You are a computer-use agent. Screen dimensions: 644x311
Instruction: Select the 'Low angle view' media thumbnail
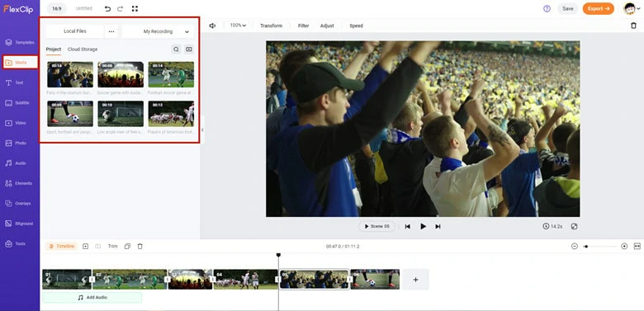tap(121, 114)
